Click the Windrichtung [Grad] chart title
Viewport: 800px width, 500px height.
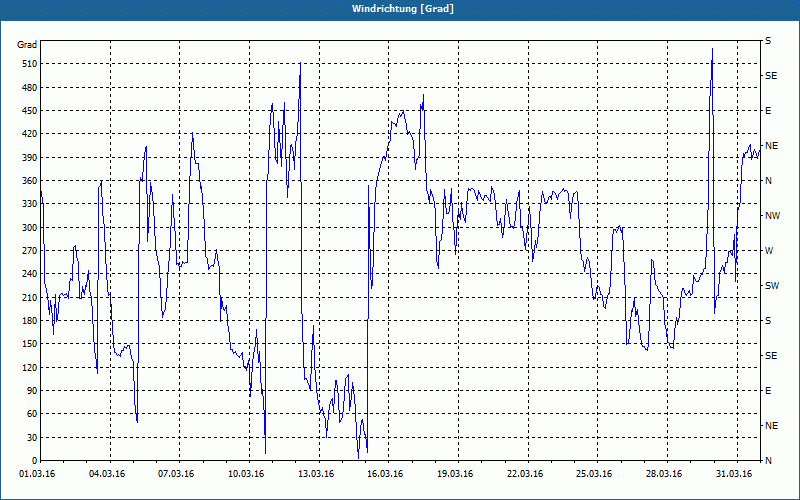point(403,9)
